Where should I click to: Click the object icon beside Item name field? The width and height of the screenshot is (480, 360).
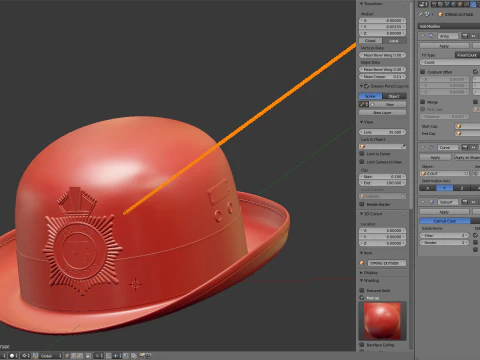tap(362, 263)
